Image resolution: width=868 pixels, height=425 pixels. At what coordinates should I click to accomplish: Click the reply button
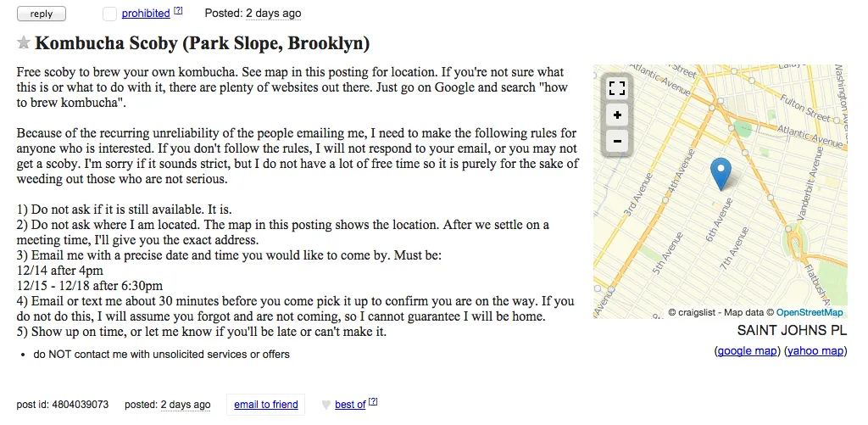click(x=41, y=14)
